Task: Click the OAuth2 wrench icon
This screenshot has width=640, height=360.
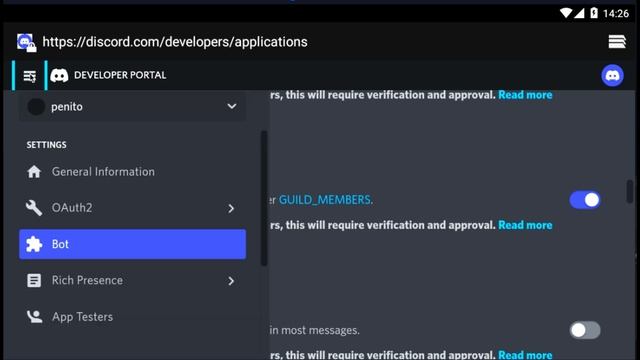Action: [34, 208]
